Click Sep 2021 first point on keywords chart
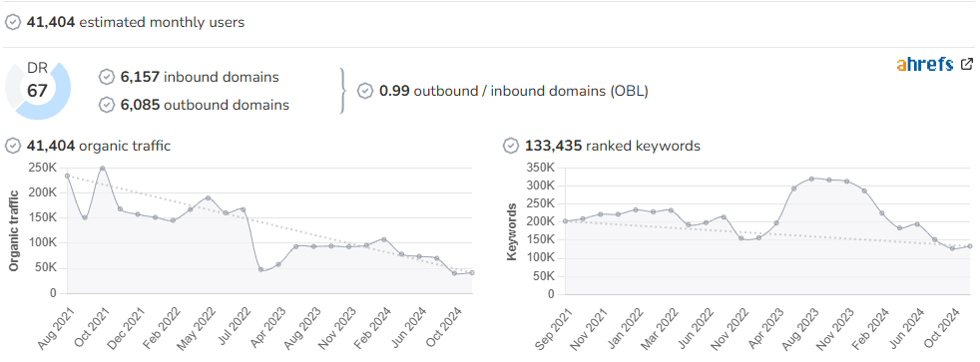The image size is (980, 362). (565, 221)
